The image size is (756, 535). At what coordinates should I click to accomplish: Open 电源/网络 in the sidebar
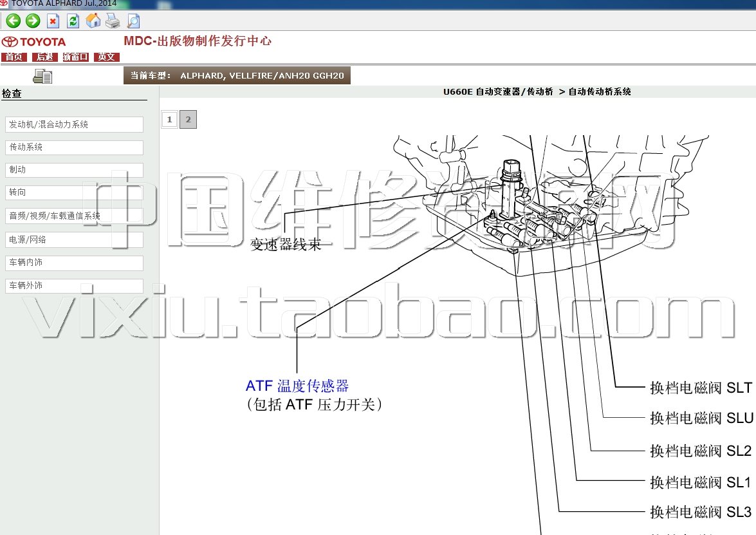[x=74, y=239]
